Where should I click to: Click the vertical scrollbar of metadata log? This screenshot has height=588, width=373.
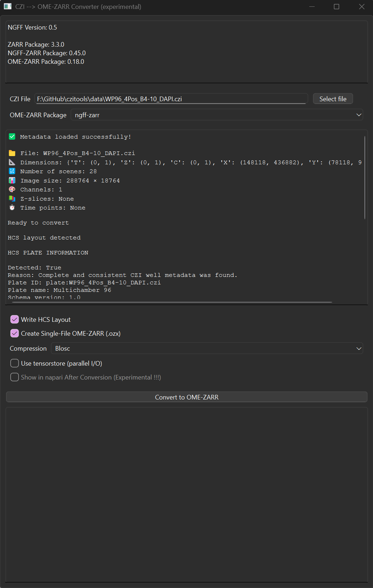pos(365,177)
